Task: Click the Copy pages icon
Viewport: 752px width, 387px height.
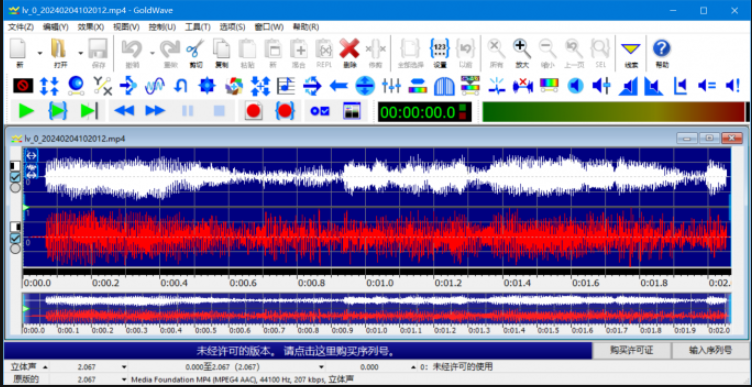Action: pyautogui.click(x=222, y=48)
